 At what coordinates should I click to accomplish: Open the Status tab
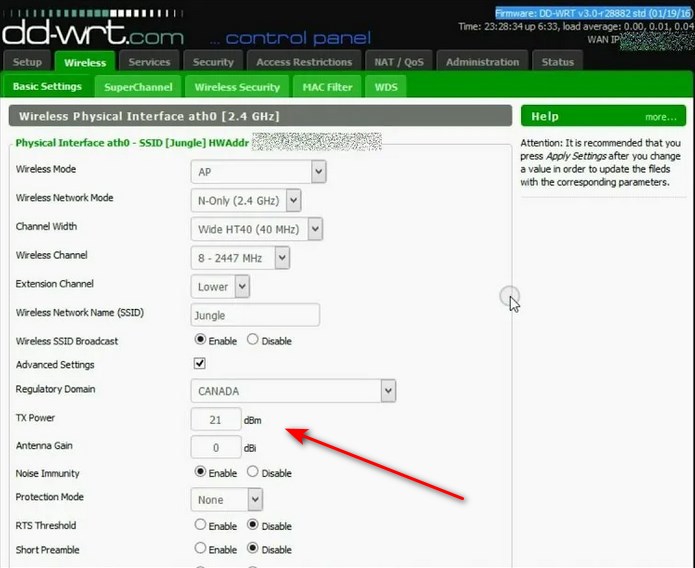(x=557, y=62)
